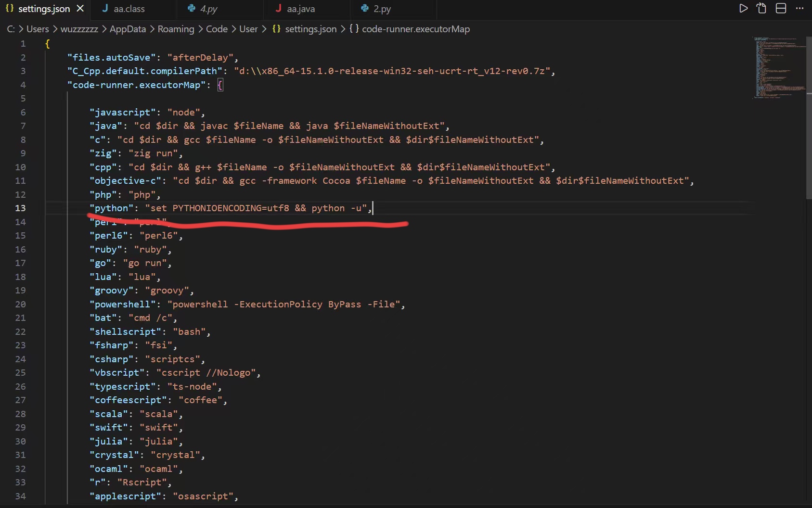The image size is (812, 508).
Task: Click the wuzzzzzz breadcrumb folder
Action: point(79,29)
